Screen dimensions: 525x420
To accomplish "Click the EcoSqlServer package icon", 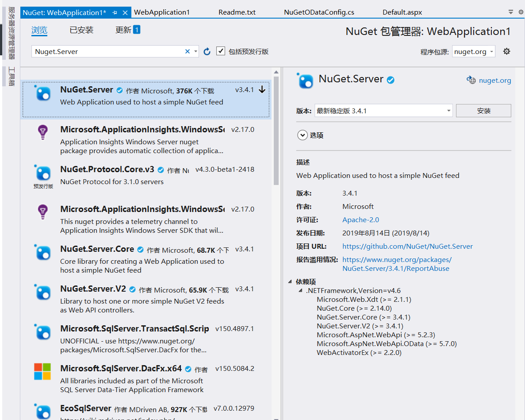I will click(42, 412).
